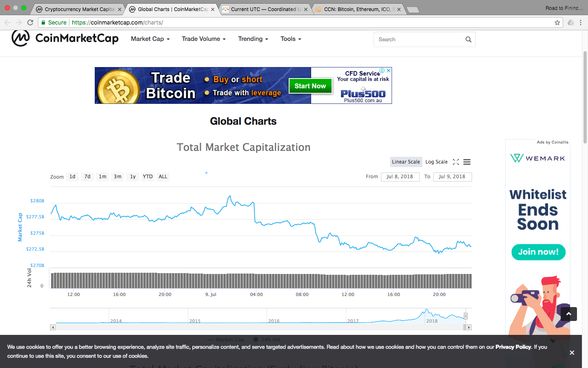Viewport: 588px width, 368px height.
Task: Expand the Market Cap dropdown
Action: 150,39
